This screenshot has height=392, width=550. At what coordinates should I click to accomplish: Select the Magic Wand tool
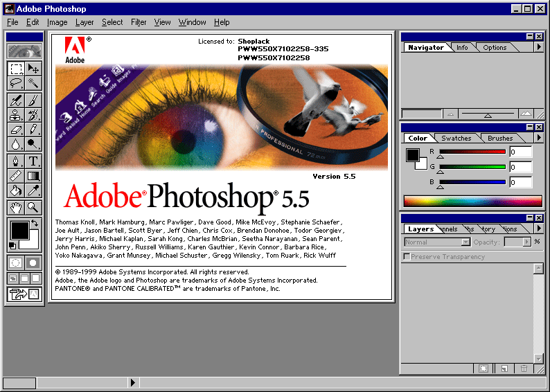coord(33,83)
